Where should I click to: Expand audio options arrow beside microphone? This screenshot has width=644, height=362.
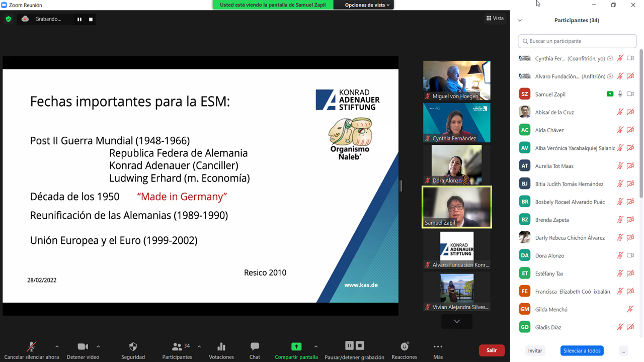coord(57,346)
